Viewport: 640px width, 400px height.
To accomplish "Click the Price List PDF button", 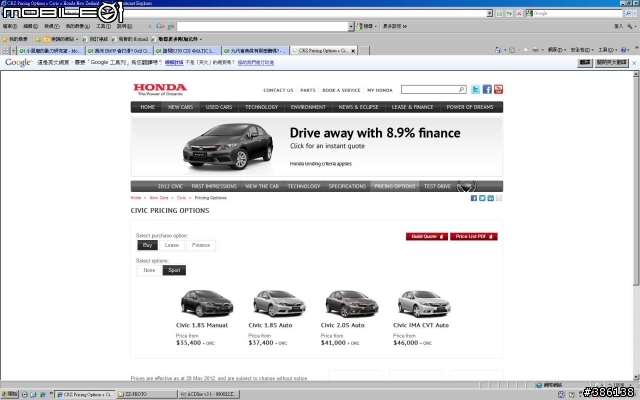I will (473, 236).
